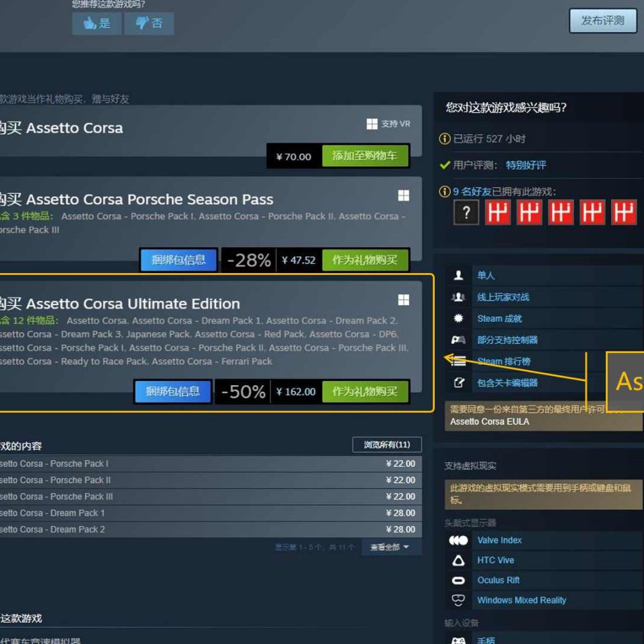Viewport: 644px width, 644px height.
Task: Click the ¥ 70.00 price label
Action: [x=294, y=156]
